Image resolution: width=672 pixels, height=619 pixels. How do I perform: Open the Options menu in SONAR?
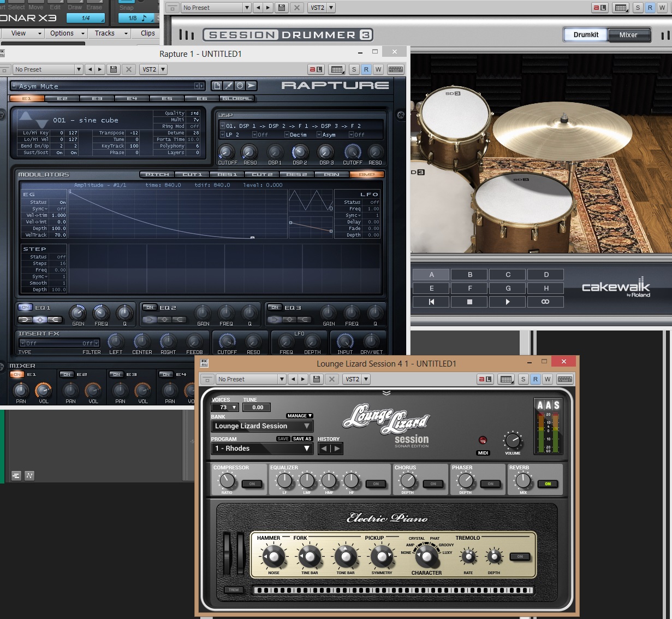click(x=68, y=33)
